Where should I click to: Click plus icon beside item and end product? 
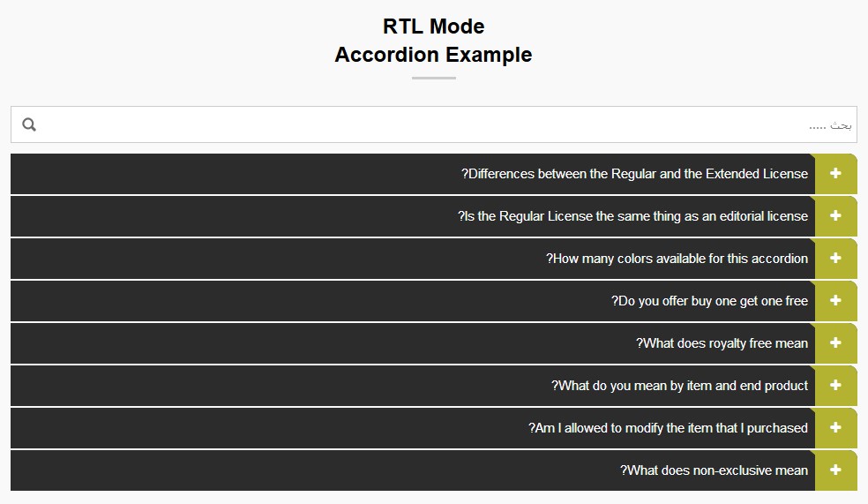(x=835, y=386)
